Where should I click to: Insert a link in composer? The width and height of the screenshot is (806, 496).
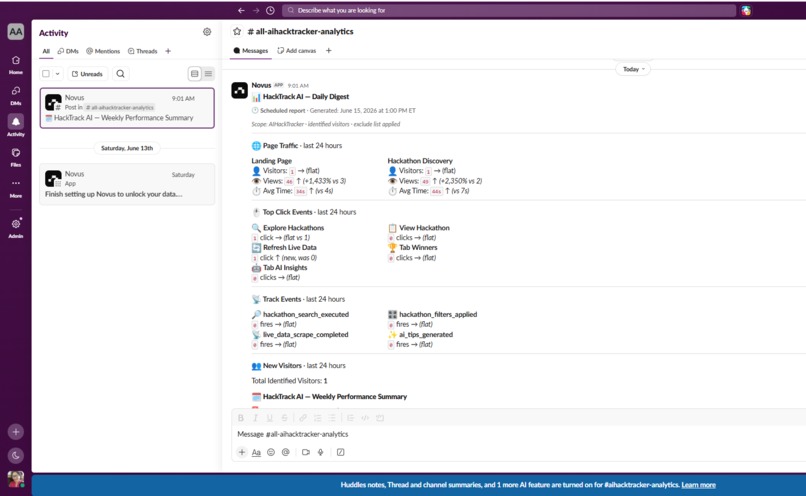(x=303, y=418)
